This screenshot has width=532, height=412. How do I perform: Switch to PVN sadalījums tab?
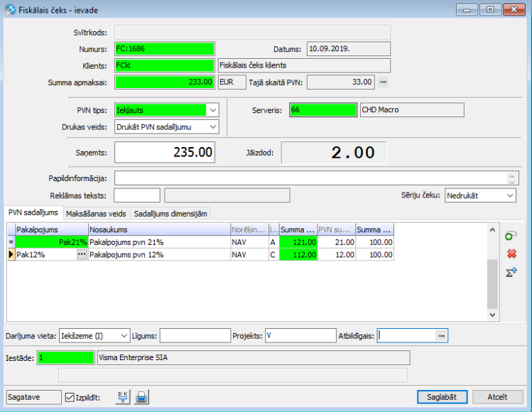point(33,213)
